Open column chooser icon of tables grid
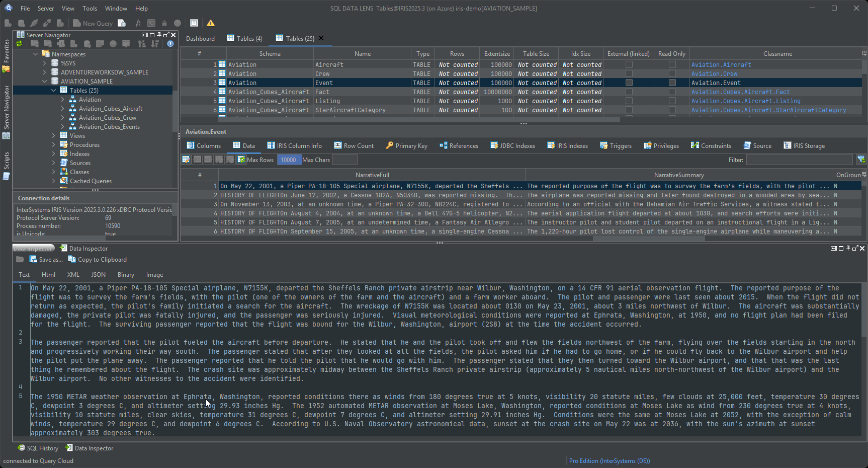Image resolution: width=868 pixels, height=468 pixels. (864, 53)
